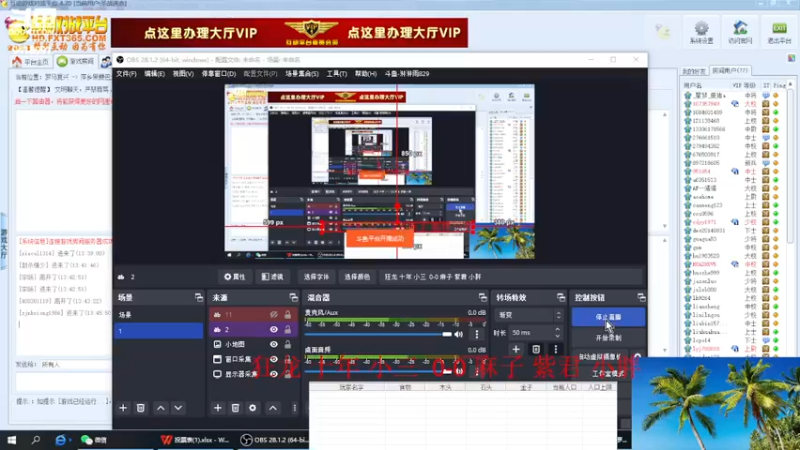Pop out the 控制按钮 dock panel

tap(641, 297)
